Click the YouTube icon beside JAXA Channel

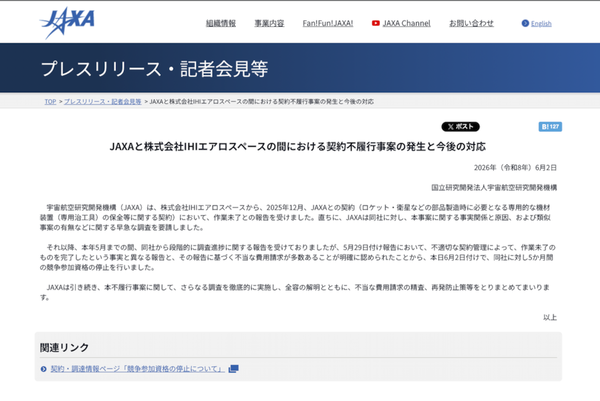point(376,23)
